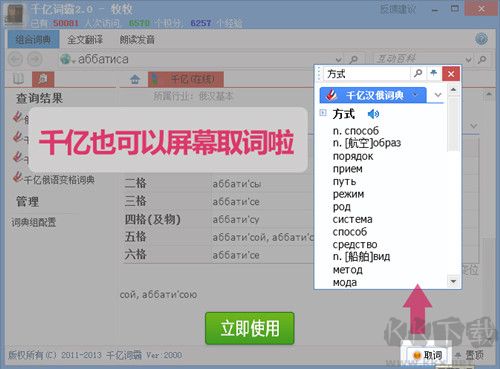
Task: Click the back navigation arrow
Action: coord(16,59)
